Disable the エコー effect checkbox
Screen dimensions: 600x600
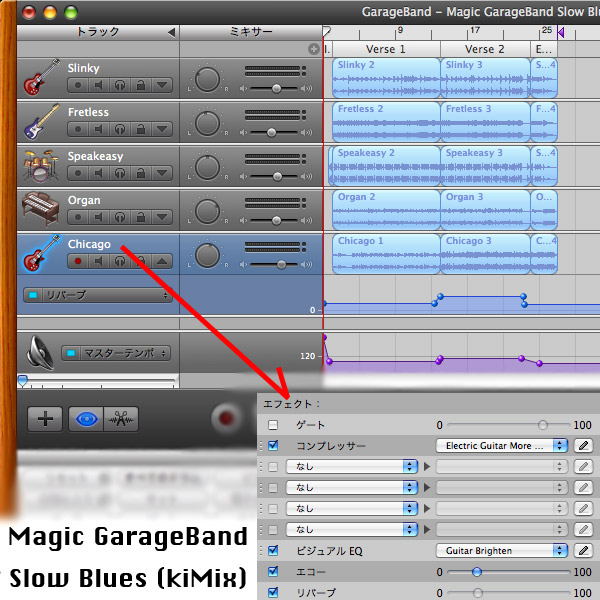coord(273,571)
